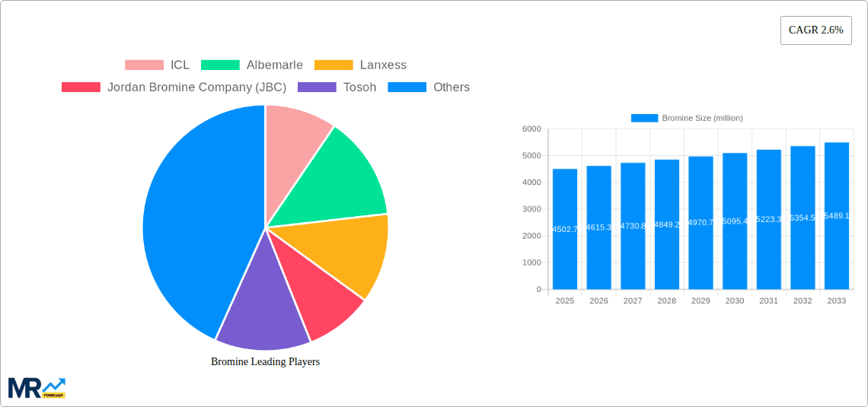868x407 pixels.
Task: Toggle the Lanxess legend color swatch
Action: pos(333,65)
